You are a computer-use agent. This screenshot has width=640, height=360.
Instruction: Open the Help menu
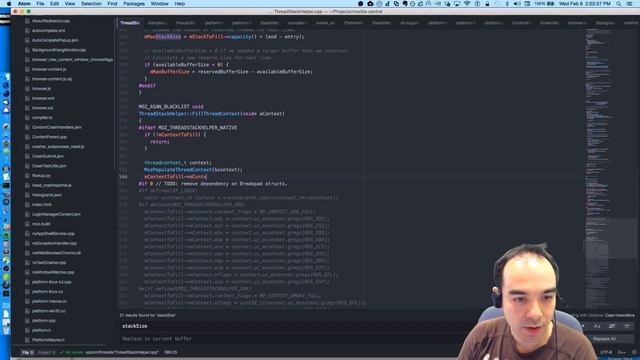pyautogui.click(x=180, y=4)
